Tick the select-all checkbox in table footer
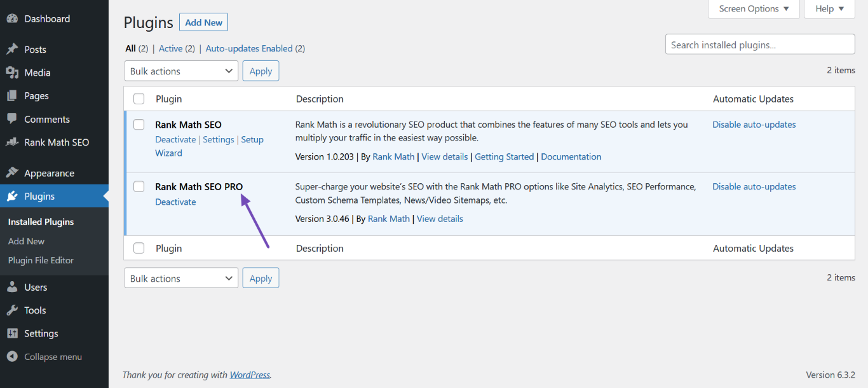The width and height of the screenshot is (868, 388). click(139, 248)
